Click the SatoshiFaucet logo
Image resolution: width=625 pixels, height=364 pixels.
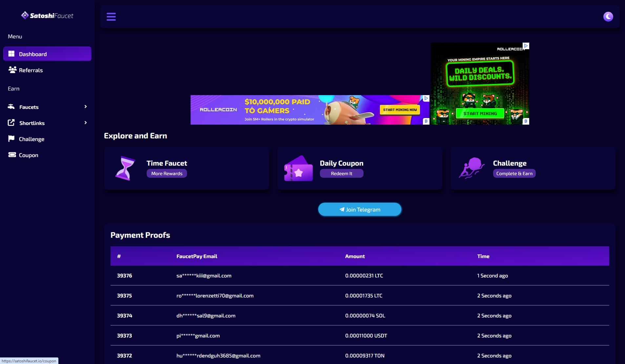47,15
